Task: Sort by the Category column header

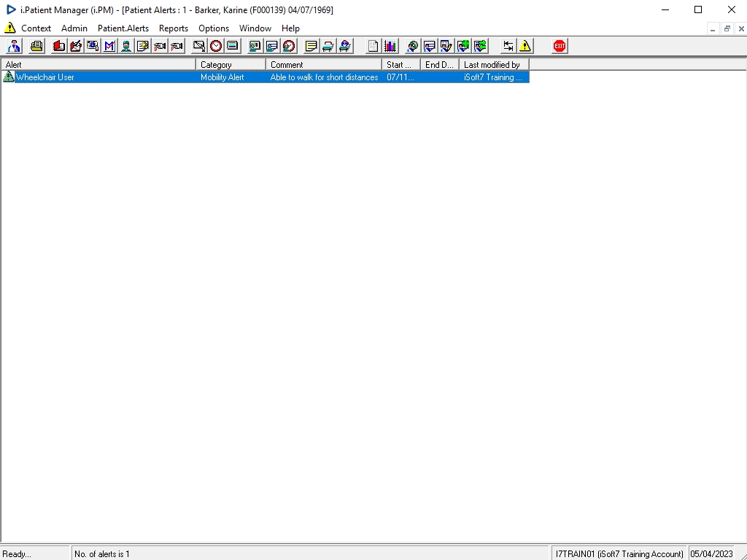Action: pos(231,65)
